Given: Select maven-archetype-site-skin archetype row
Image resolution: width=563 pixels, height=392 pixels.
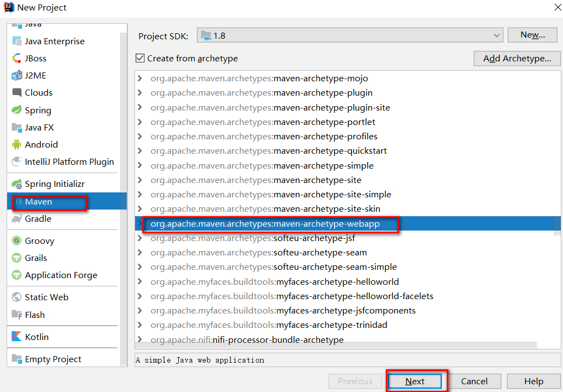Looking at the screenshot, I should coord(348,209).
